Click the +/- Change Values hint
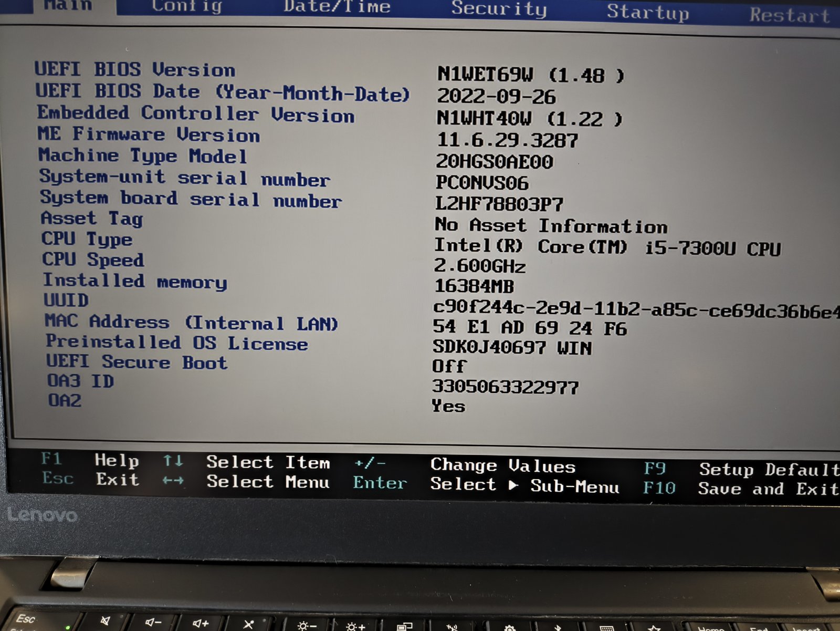This screenshot has height=631, width=840. click(x=465, y=465)
